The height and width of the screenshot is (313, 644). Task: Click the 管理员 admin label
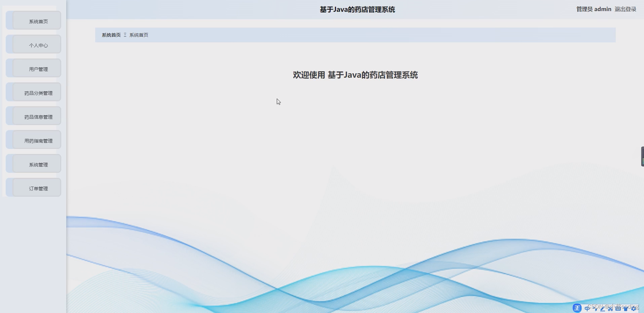click(594, 9)
